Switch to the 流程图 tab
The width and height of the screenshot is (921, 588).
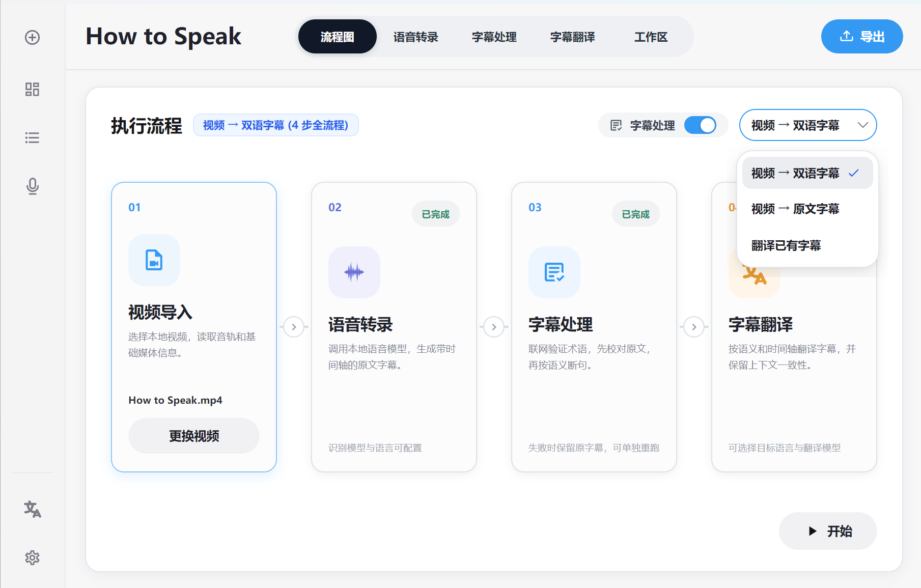tap(337, 37)
